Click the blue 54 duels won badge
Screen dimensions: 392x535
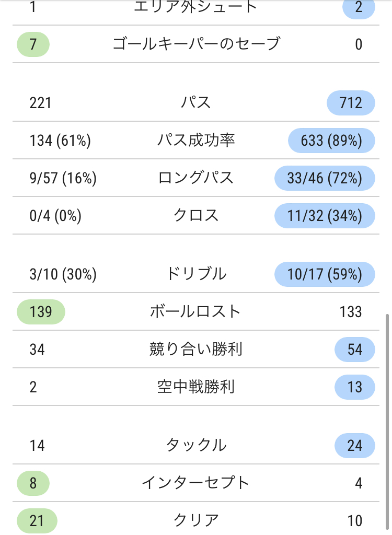pyautogui.click(x=355, y=350)
